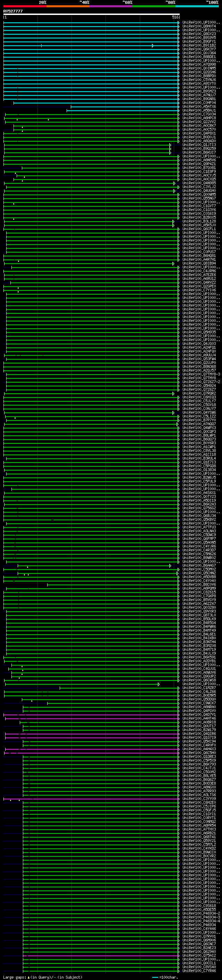222x980 pixels.
Task: Open hit UniRef100_A8HPC8
Action: pyautogui.click(x=199, y=118)
